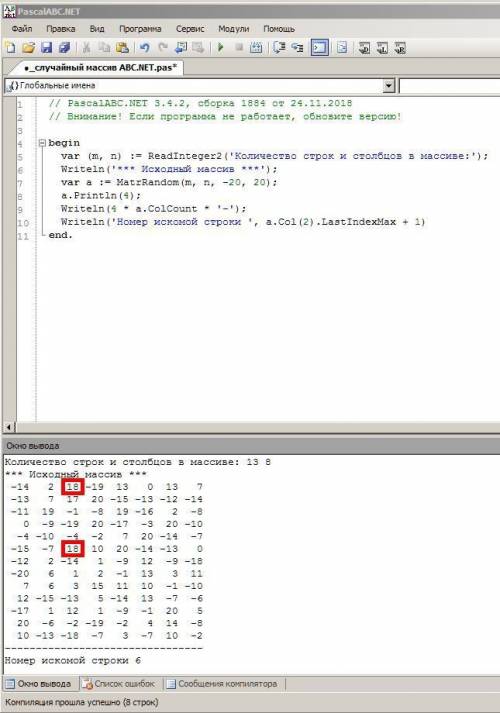Toggle the output window toolbar button
This screenshot has width=500, height=713.
point(320,48)
